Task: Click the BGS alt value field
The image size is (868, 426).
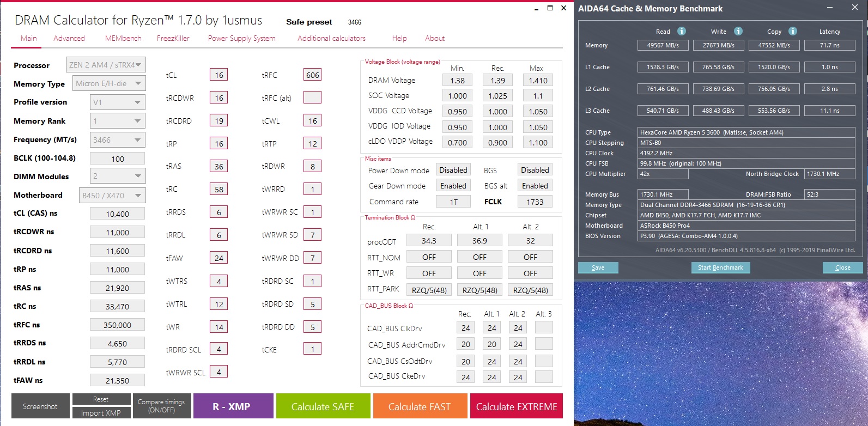Action: (x=535, y=186)
